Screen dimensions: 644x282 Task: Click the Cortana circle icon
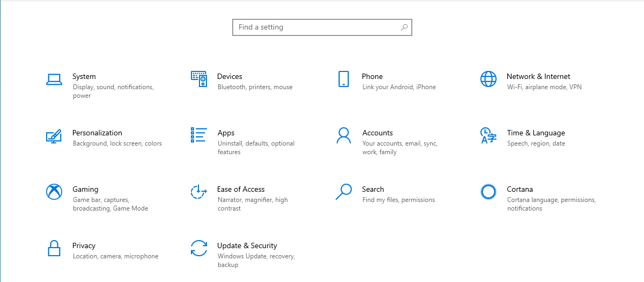(x=488, y=192)
